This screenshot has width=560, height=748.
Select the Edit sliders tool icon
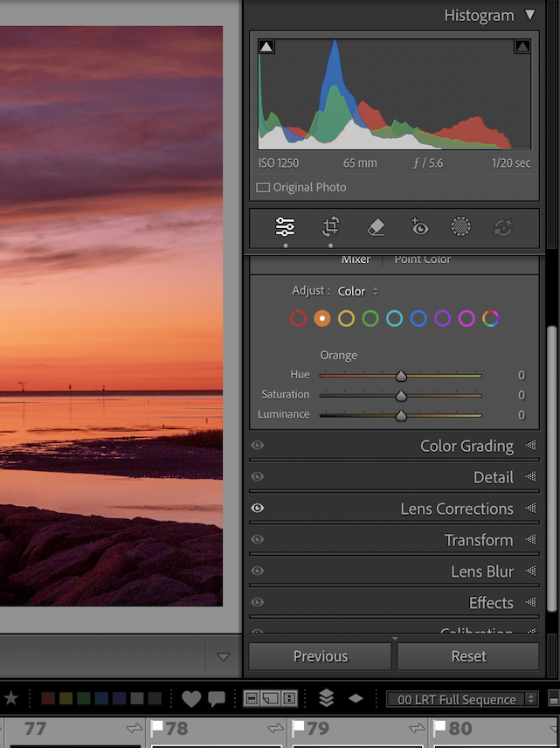point(286,227)
